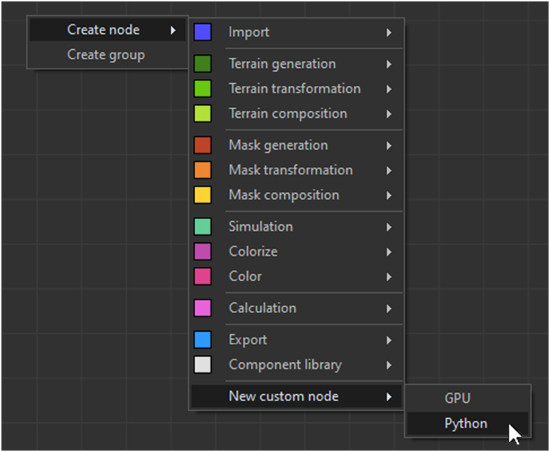
Task: Click the red Mask generation color icon
Action: click(x=202, y=145)
